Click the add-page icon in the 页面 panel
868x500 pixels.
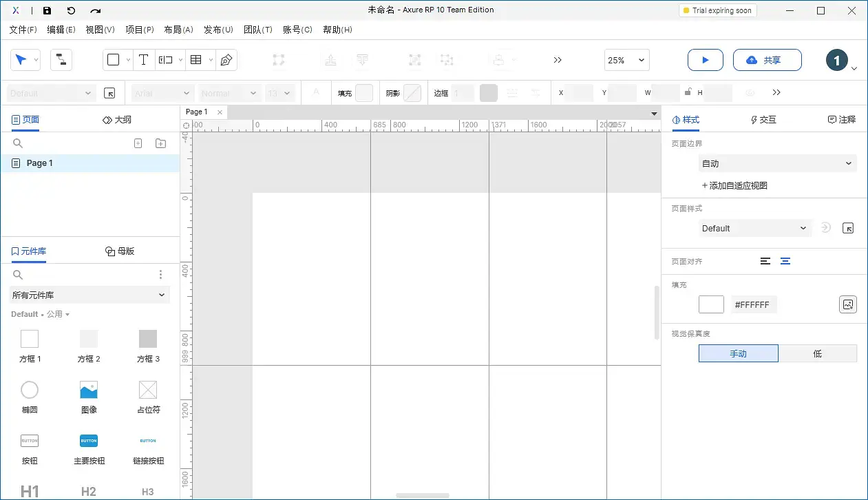tap(138, 143)
